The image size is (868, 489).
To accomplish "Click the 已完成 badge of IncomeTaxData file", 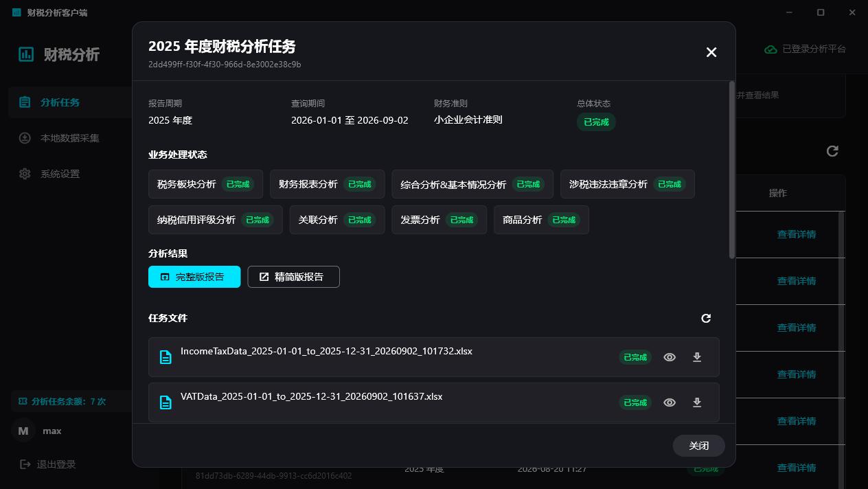I will pos(635,357).
